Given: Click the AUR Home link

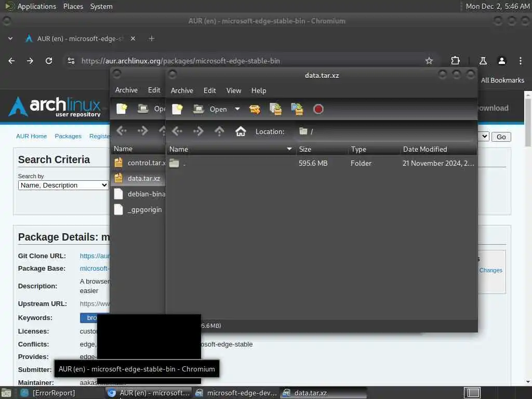Looking at the screenshot, I should [x=32, y=136].
